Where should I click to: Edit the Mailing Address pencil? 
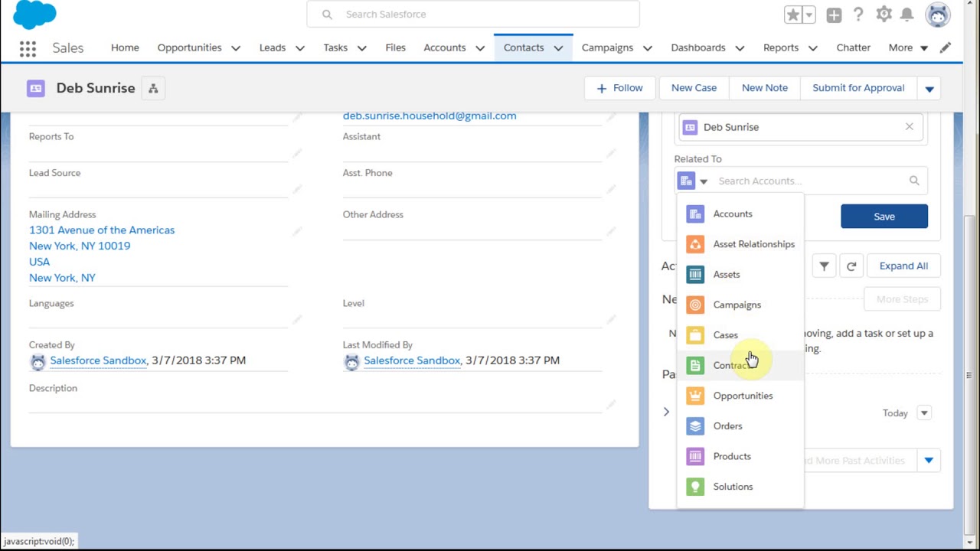pyautogui.click(x=297, y=231)
